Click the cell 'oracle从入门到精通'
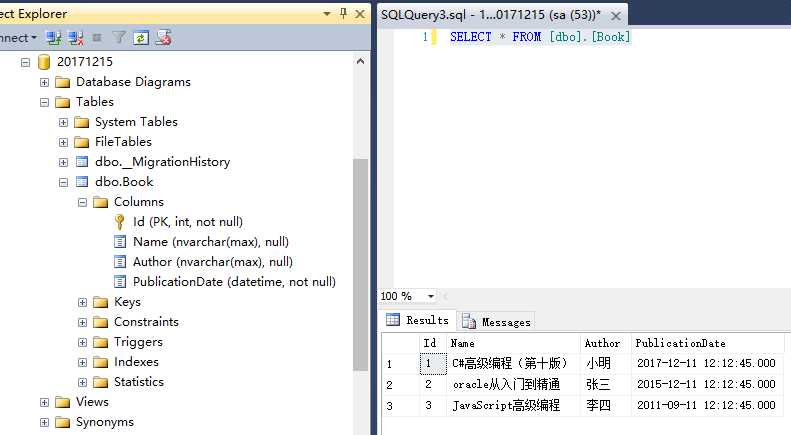791x435 pixels. pyautogui.click(x=513, y=385)
